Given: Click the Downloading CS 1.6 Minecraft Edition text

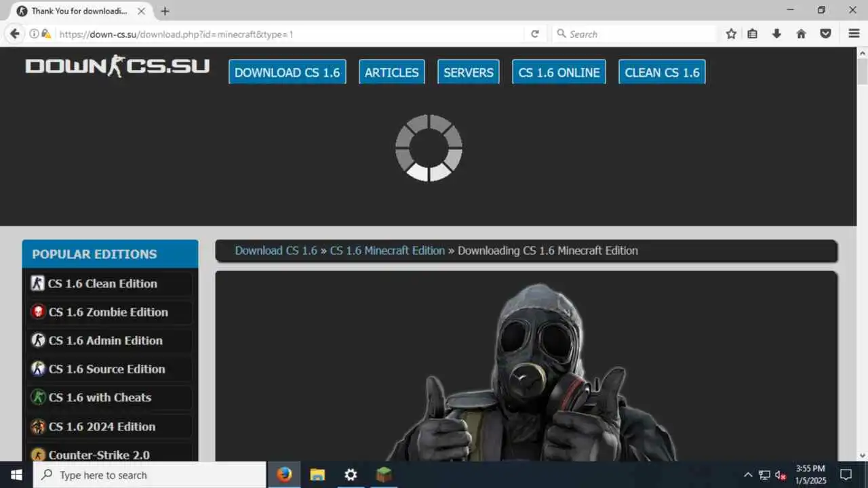Looking at the screenshot, I should (548, 251).
